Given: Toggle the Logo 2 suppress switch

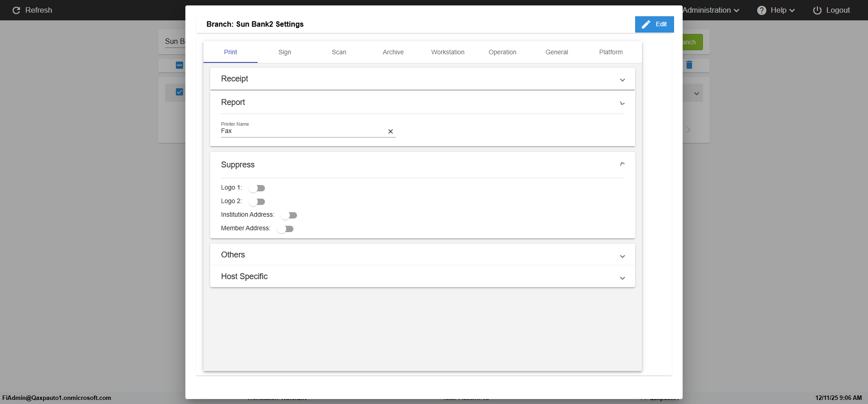Looking at the screenshot, I should (x=257, y=202).
